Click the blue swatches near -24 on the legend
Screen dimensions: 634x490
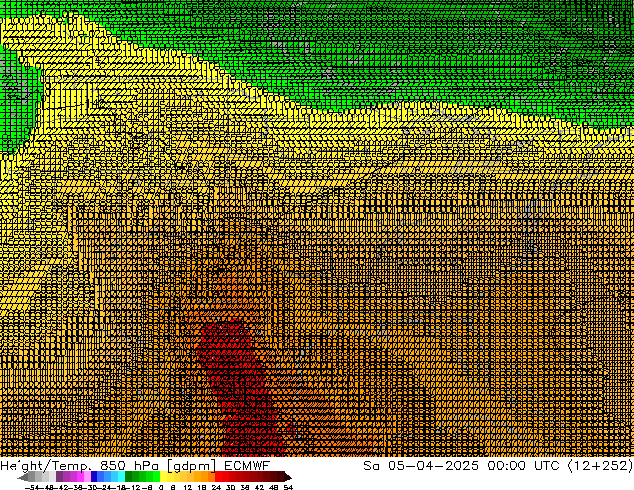(x=108, y=477)
